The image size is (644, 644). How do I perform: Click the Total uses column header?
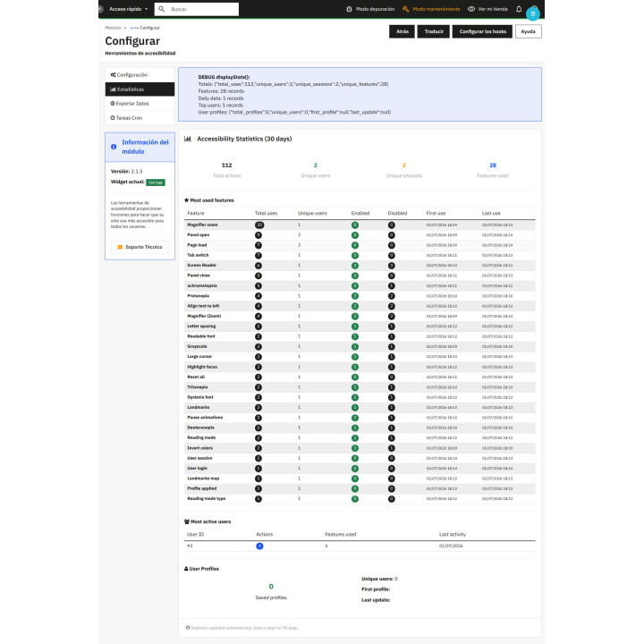(x=266, y=213)
